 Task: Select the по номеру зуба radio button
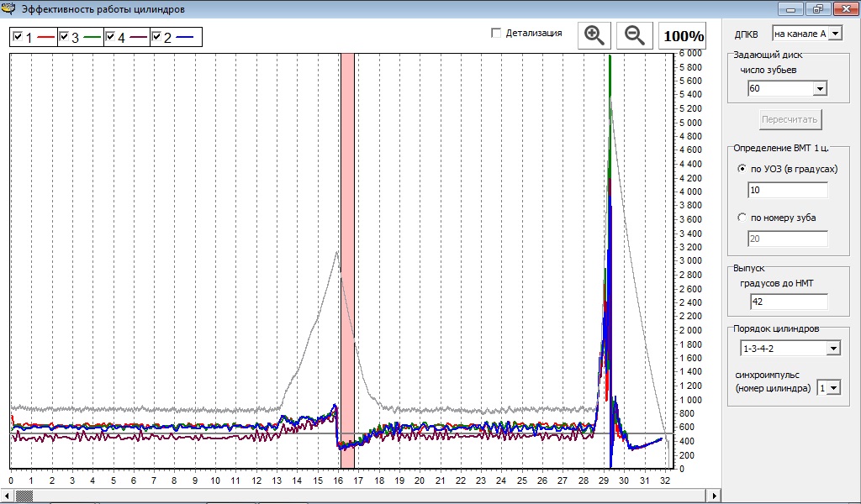click(x=742, y=218)
